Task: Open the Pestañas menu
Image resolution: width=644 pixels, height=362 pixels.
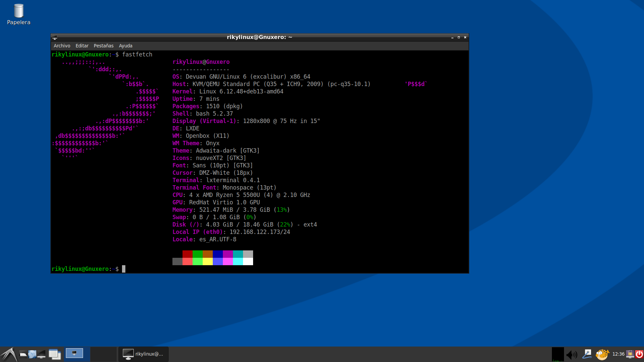Action: 104,46
